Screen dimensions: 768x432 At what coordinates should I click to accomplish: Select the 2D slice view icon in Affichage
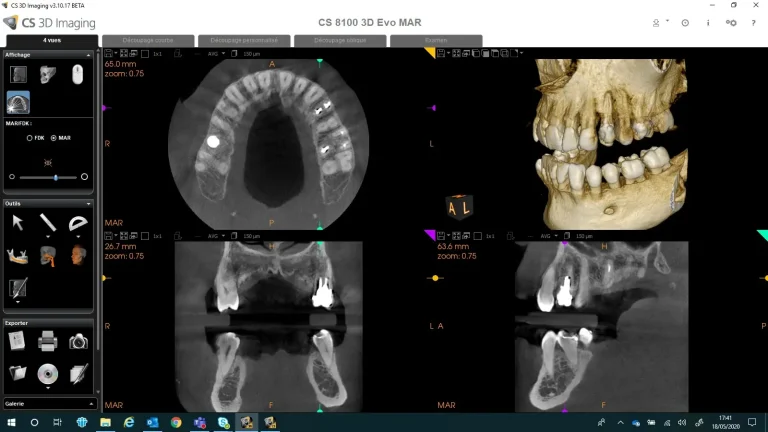click(x=18, y=74)
